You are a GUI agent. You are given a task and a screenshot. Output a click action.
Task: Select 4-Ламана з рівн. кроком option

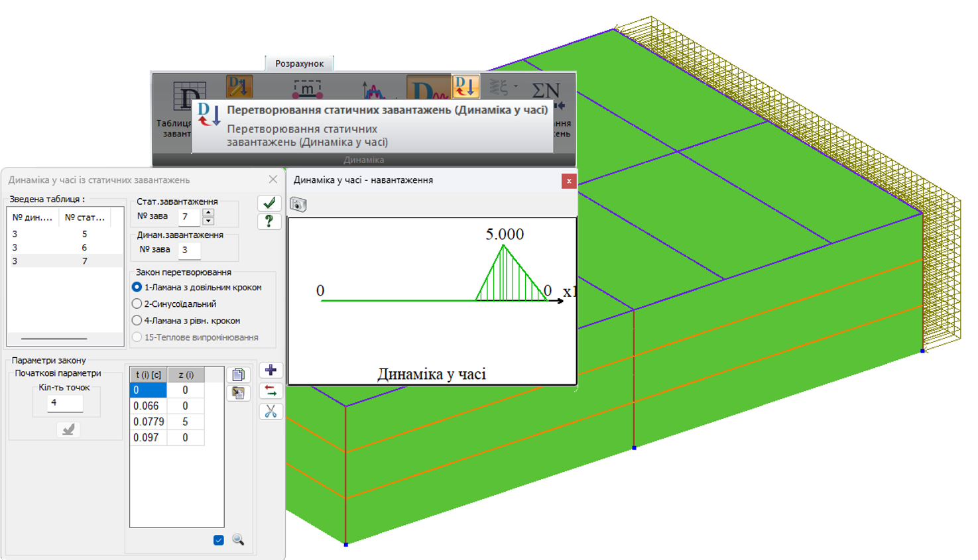point(137,320)
